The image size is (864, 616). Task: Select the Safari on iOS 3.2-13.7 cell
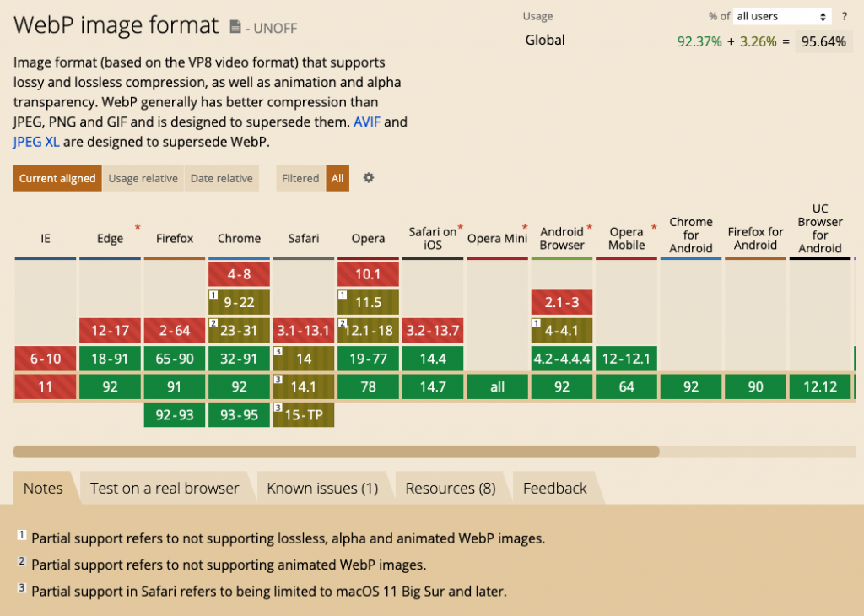(x=433, y=331)
